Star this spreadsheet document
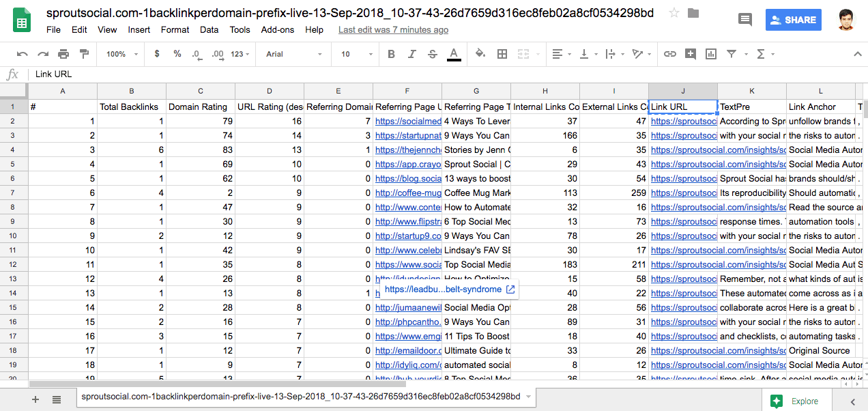Image resolution: width=868 pixels, height=411 pixels. pyautogui.click(x=674, y=13)
